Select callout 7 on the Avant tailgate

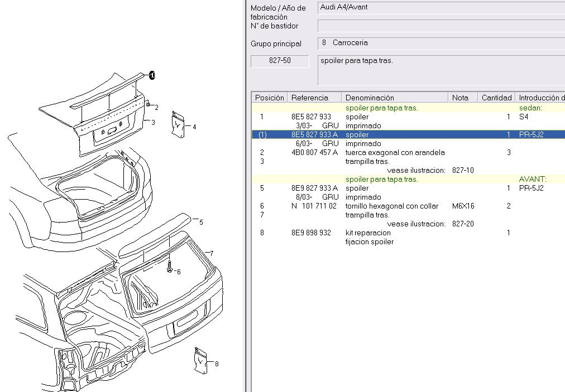click(x=212, y=253)
